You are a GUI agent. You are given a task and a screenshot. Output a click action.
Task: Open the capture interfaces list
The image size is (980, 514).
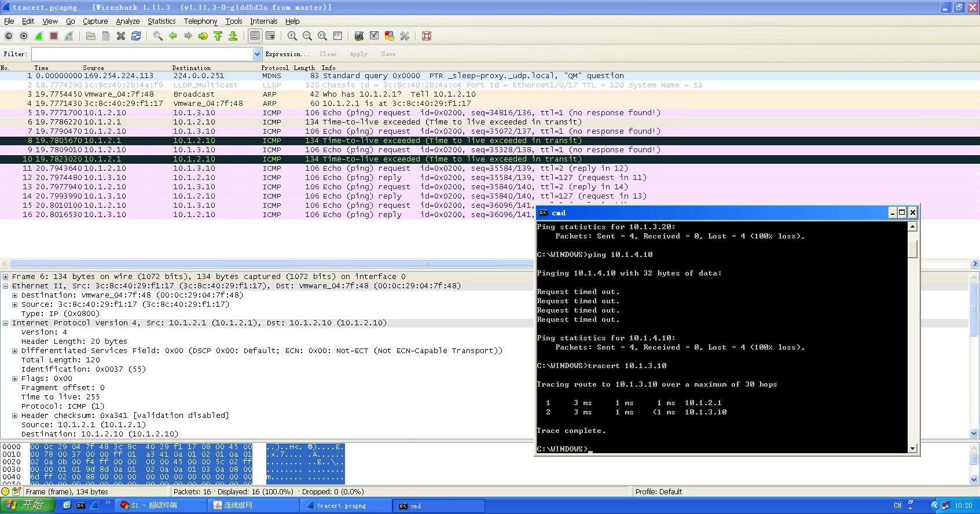tap(9, 36)
